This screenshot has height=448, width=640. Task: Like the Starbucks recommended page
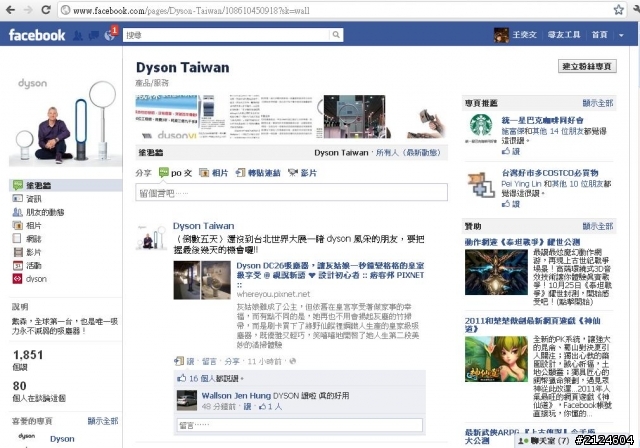click(x=511, y=151)
